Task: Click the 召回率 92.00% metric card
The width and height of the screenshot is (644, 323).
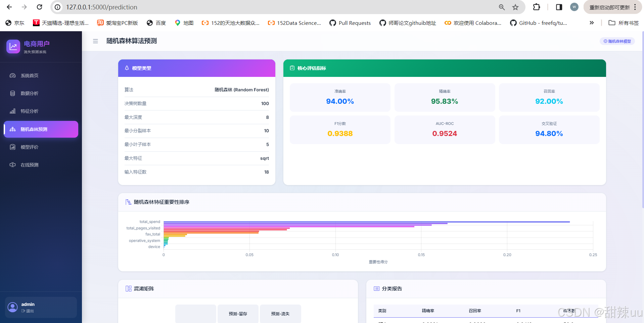Action: 549,97
